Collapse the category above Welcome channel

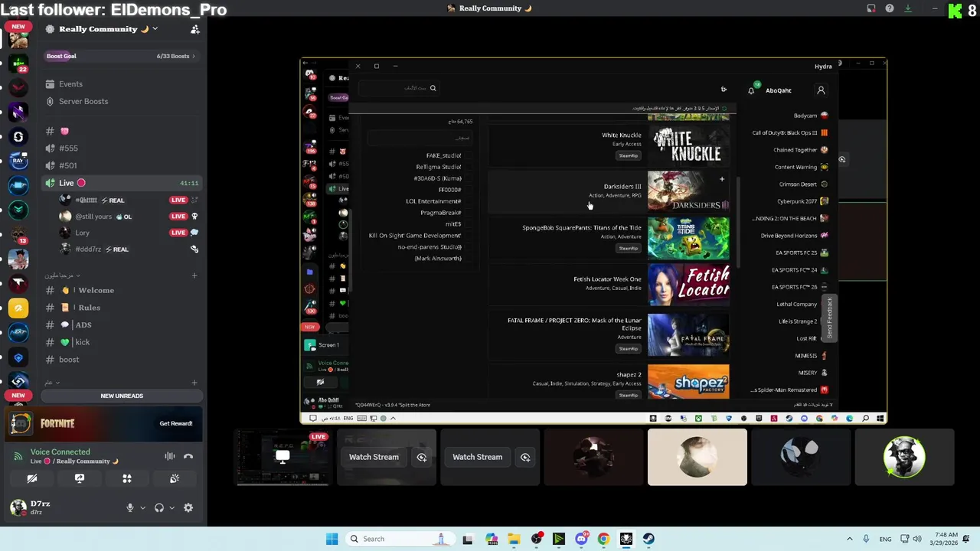(62, 275)
